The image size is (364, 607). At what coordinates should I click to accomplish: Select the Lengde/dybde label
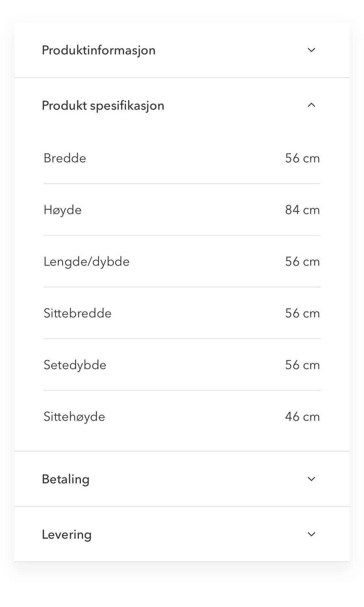pos(86,262)
